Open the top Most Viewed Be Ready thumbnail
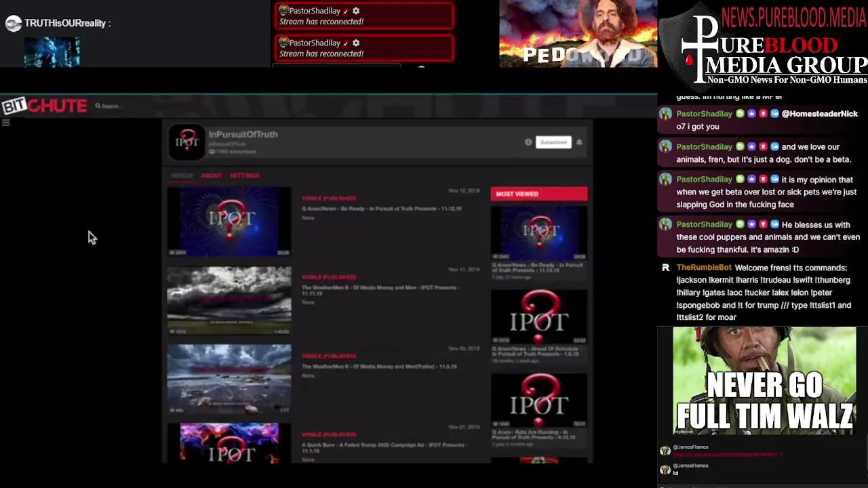868x488 pixels. [x=539, y=232]
